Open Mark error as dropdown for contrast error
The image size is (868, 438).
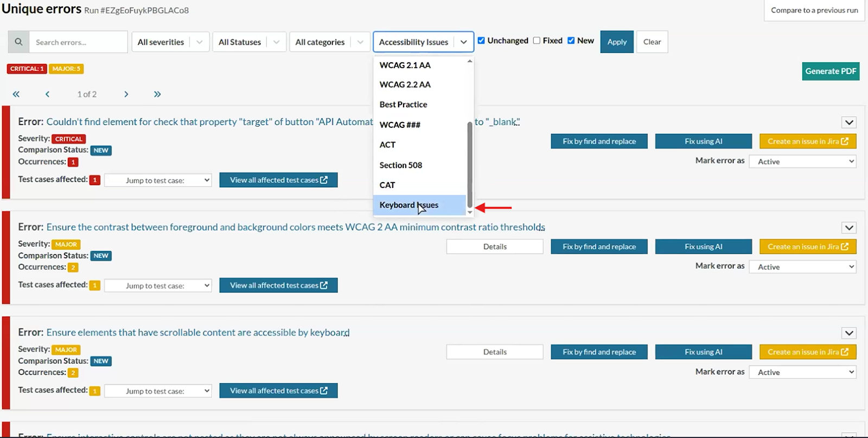(802, 267)
